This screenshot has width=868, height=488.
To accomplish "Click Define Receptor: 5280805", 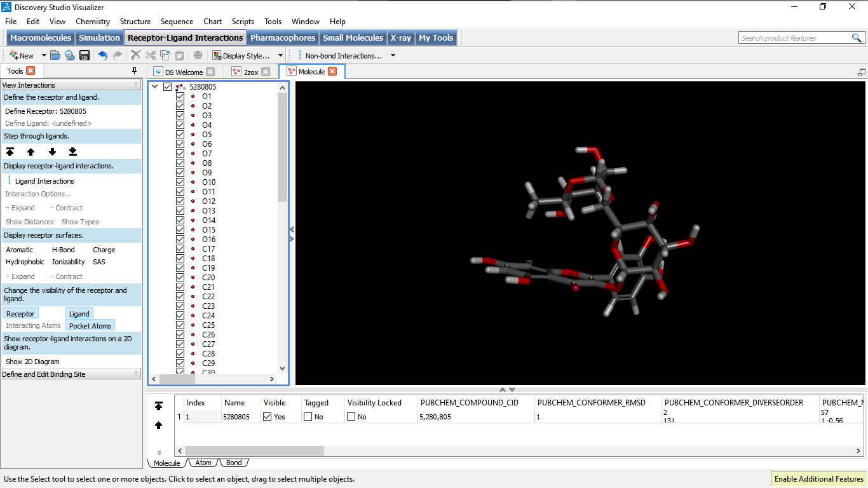I will [x=46, y=111].
